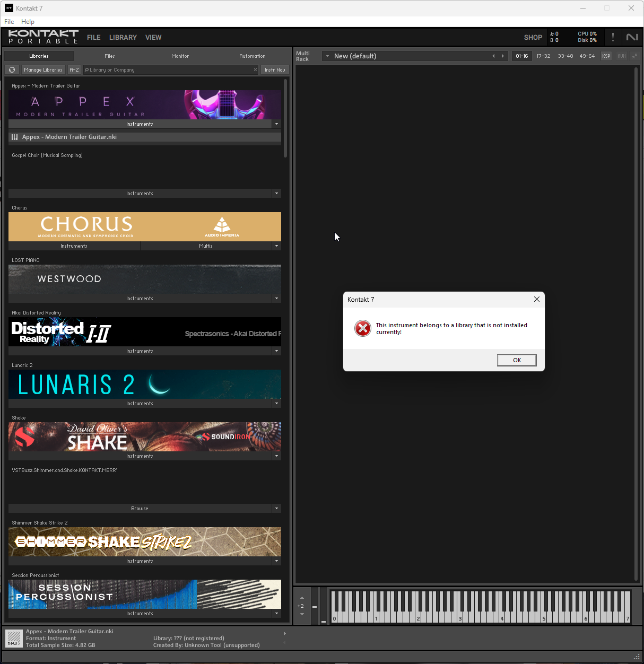This screenshot has height=664, width=644.
Task: Click the Session Percussionist banner
Action: coord(145,594)
